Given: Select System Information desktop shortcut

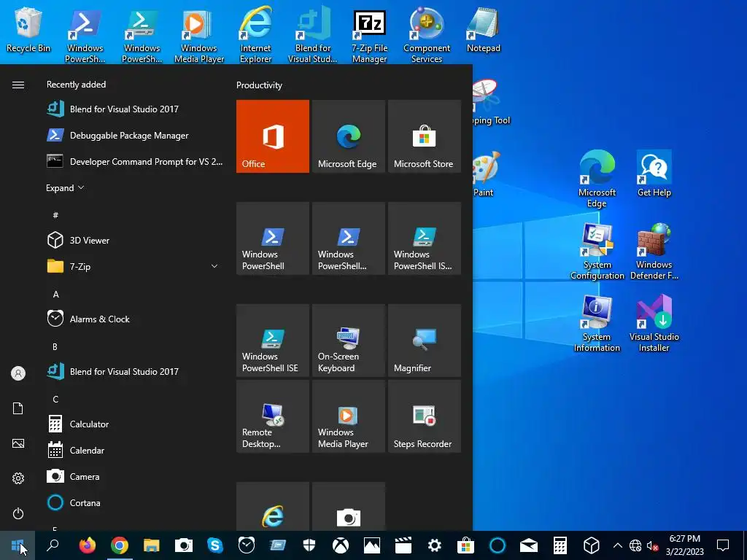Looking at the screenshot, I should click(597, 324).
